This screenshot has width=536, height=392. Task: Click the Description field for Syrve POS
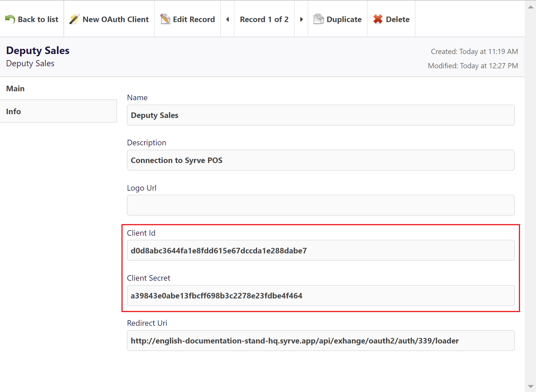320,160
